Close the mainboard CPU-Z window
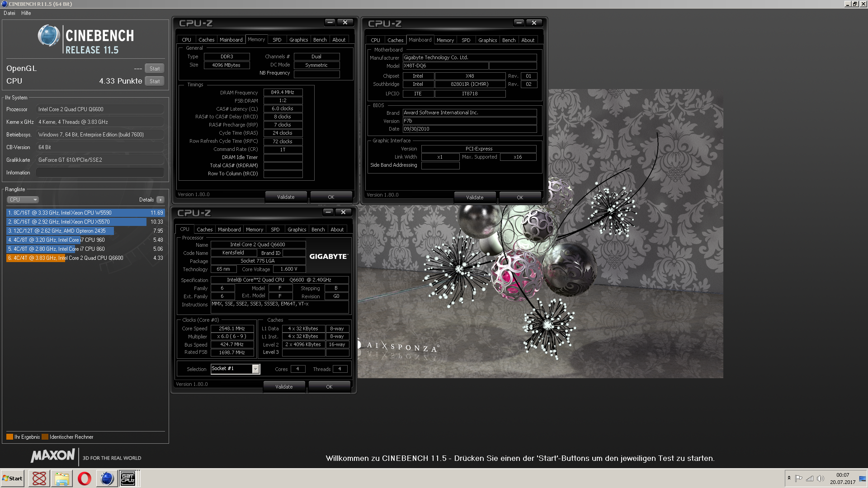 (534, 23)
